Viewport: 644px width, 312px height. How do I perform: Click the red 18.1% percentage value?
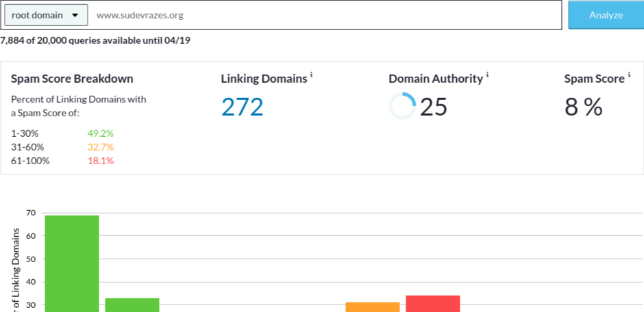click(101, 161)
